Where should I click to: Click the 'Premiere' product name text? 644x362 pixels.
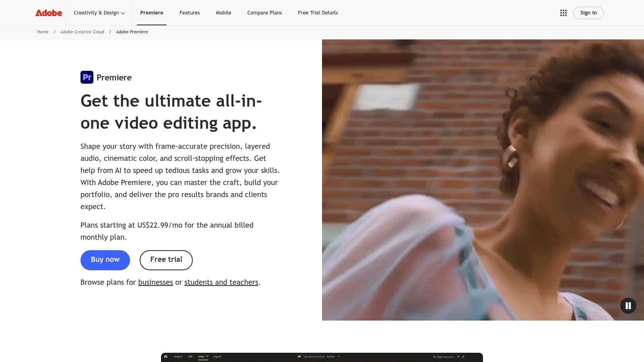pos(114,77)
